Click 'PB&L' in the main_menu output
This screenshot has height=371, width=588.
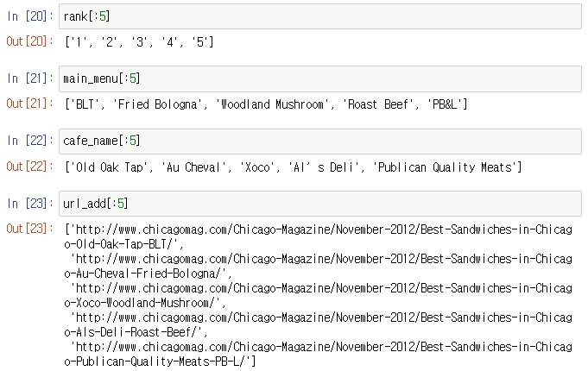point(446,104)
